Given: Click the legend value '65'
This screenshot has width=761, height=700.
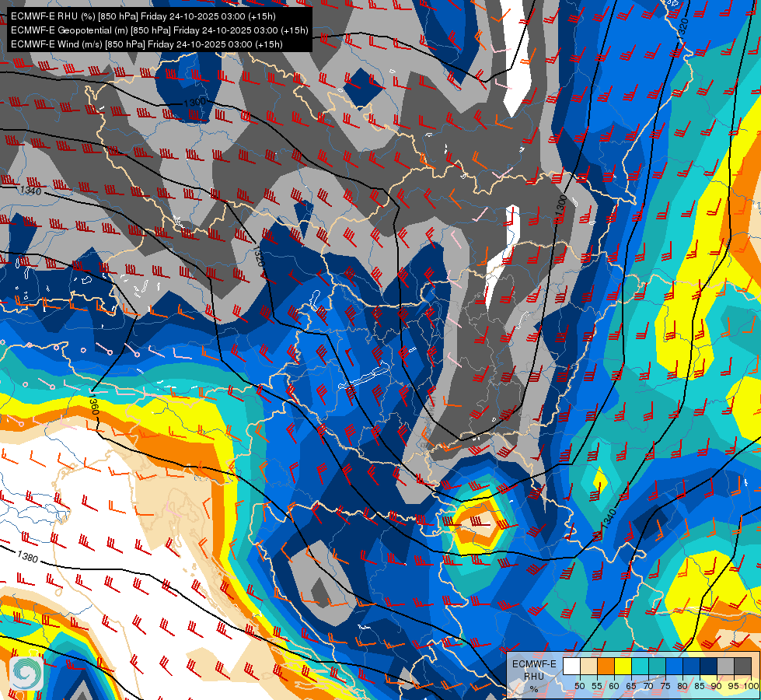Looking at the screenshot, I should pyautogui.click(x=631, y=686).
